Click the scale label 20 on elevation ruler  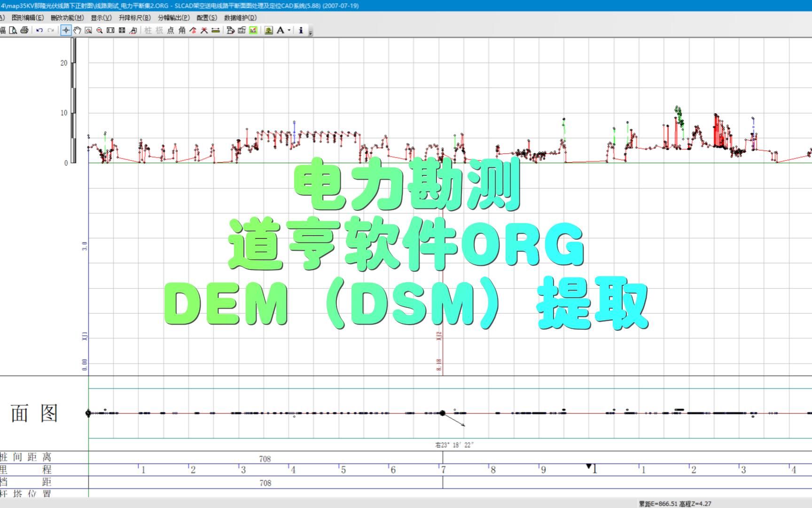[x=64, y=63]
